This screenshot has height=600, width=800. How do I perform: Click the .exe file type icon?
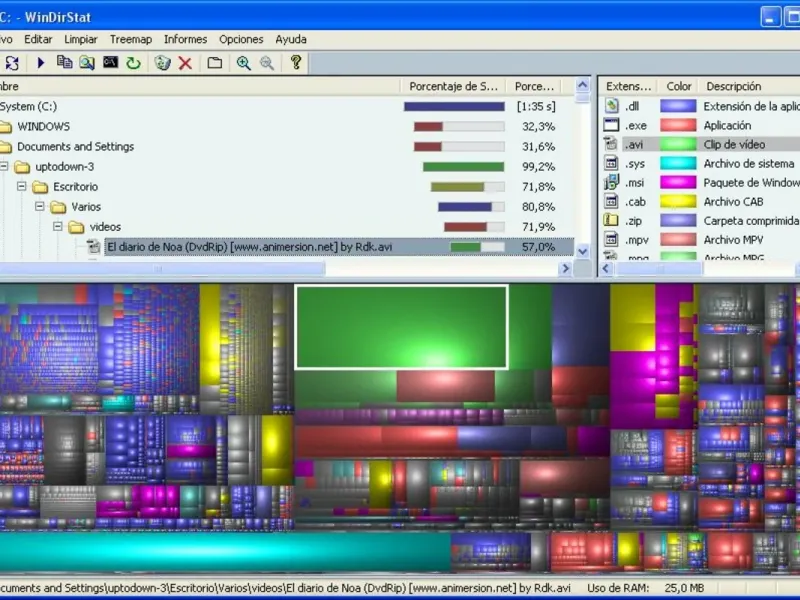tap(611, 125)
